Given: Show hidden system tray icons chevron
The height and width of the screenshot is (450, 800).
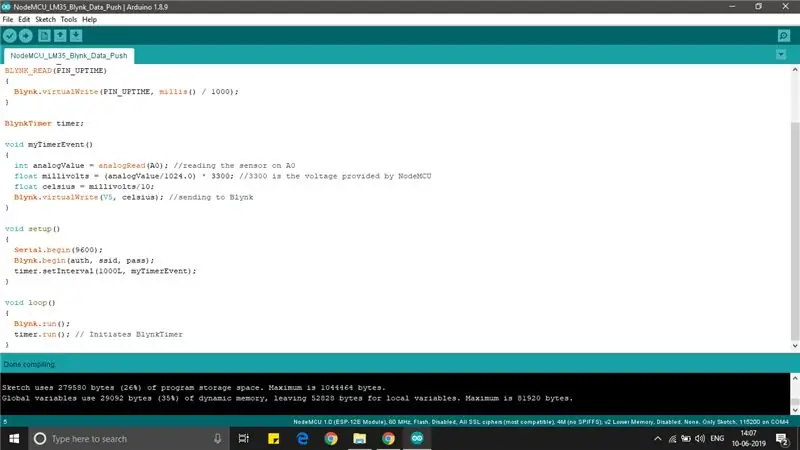Looking at the screenshot, I should [658, 439].
